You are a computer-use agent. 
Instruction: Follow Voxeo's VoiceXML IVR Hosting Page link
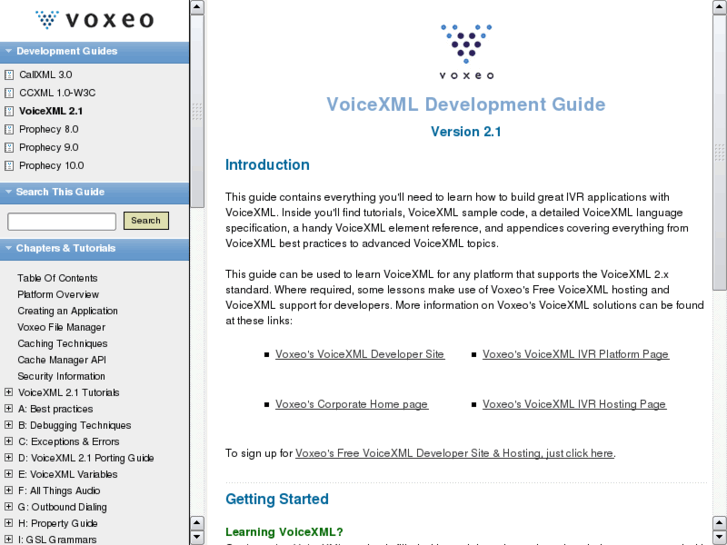(574, 404)
